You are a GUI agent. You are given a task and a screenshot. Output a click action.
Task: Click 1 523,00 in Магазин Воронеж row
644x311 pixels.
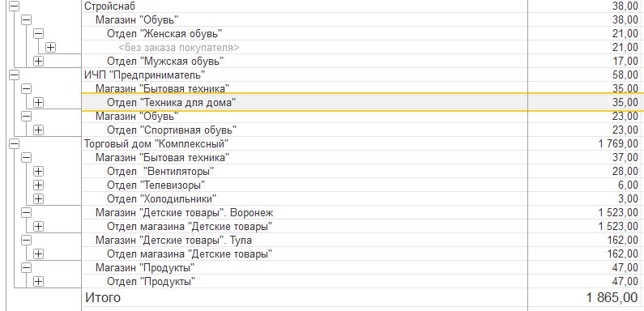coord(618,213)
